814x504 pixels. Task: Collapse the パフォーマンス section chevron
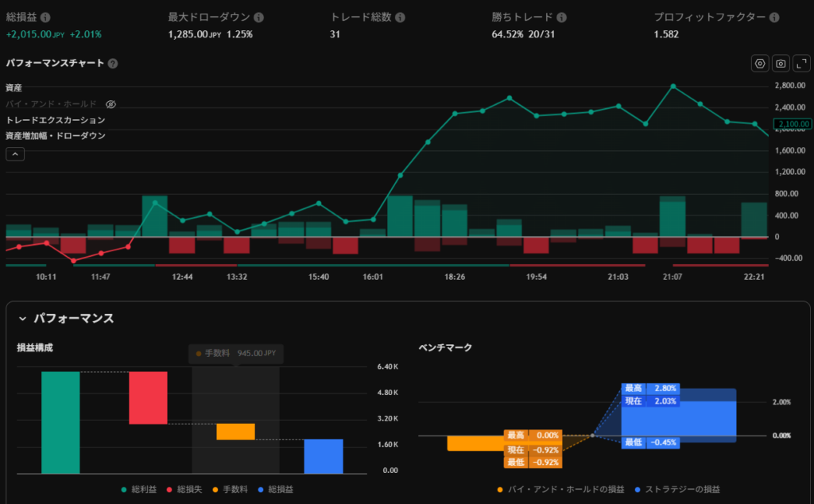coord(21,318)
